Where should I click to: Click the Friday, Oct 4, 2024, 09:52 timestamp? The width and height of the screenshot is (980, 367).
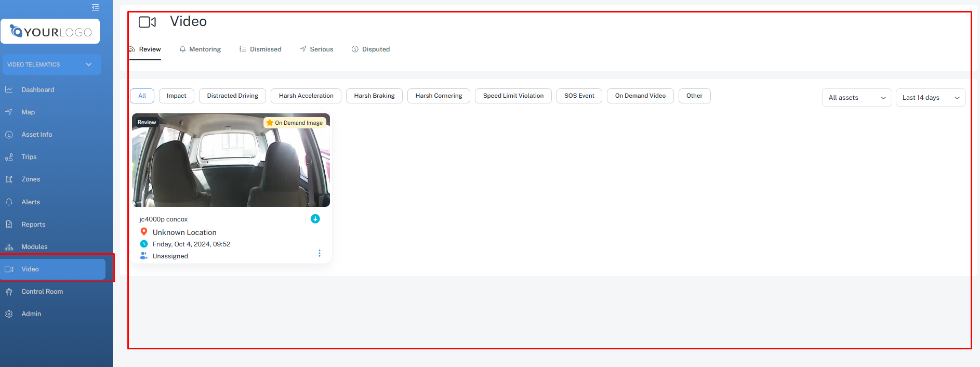191,244
